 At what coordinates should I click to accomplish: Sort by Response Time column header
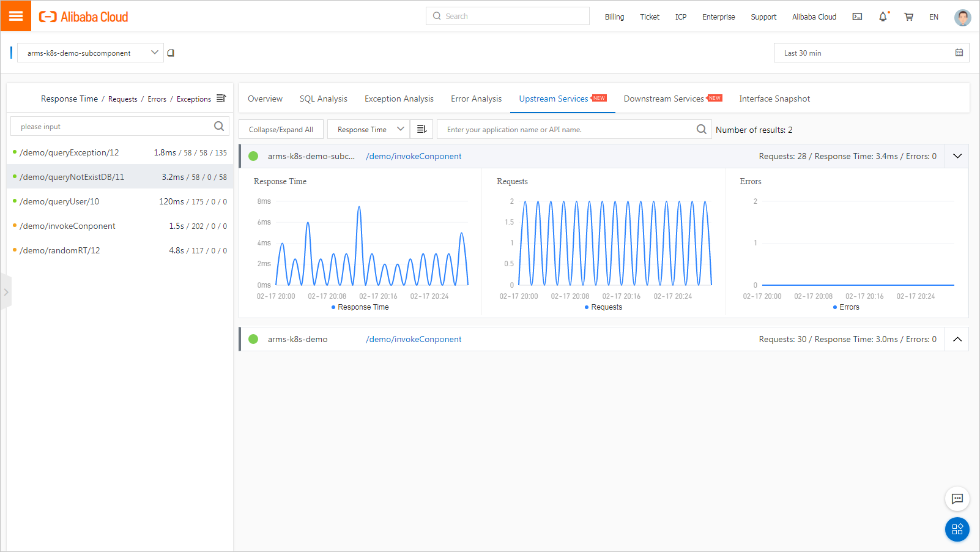click(x=69, y=99)
